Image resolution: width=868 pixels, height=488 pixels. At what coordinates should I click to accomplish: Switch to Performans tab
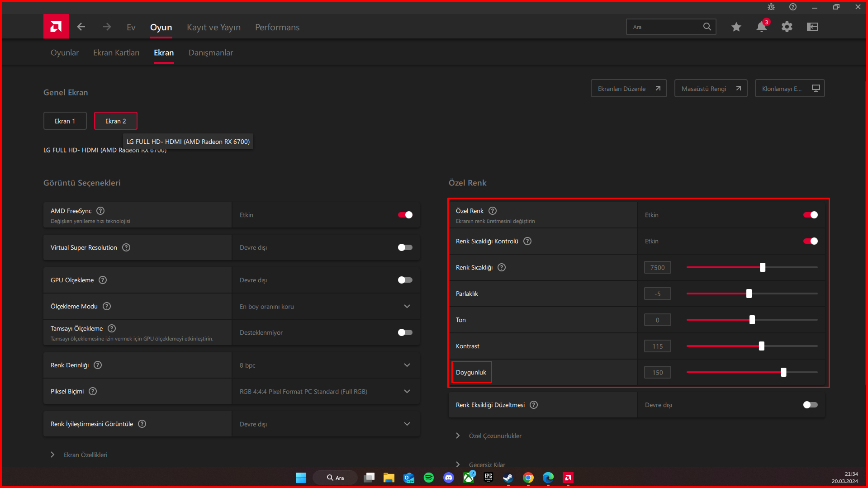coord(277,27)
